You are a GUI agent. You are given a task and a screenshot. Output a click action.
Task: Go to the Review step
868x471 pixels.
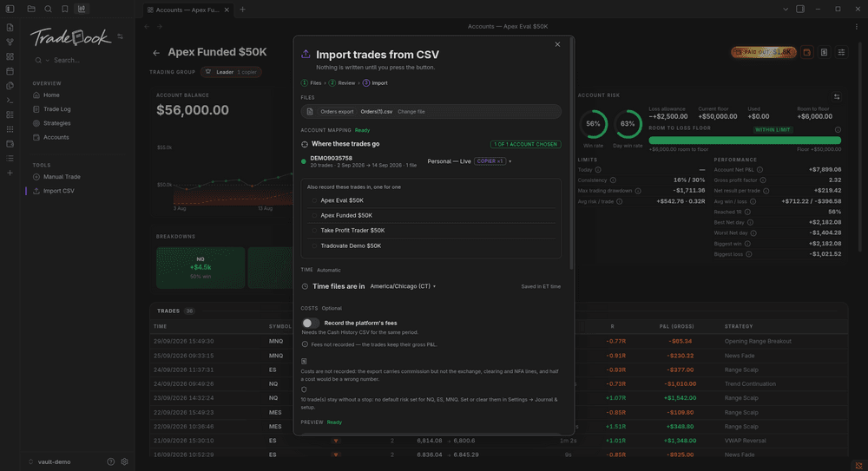coord(342,83)
